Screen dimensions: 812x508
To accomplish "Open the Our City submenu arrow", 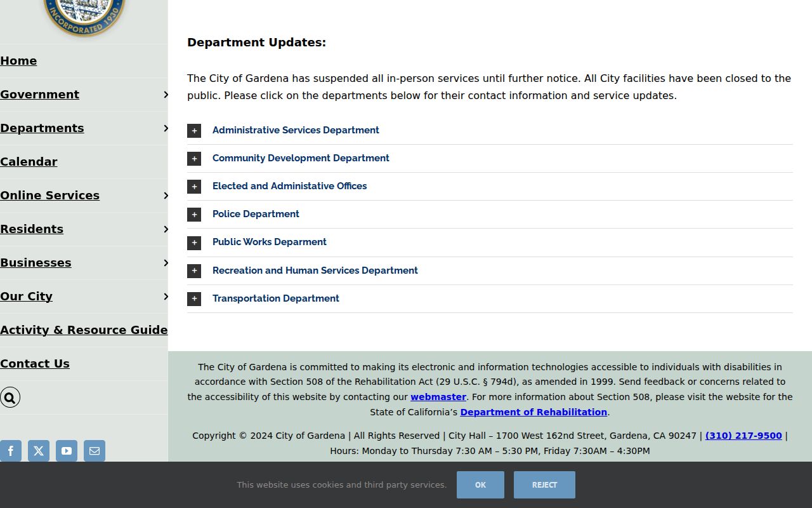I will (166, 297).
